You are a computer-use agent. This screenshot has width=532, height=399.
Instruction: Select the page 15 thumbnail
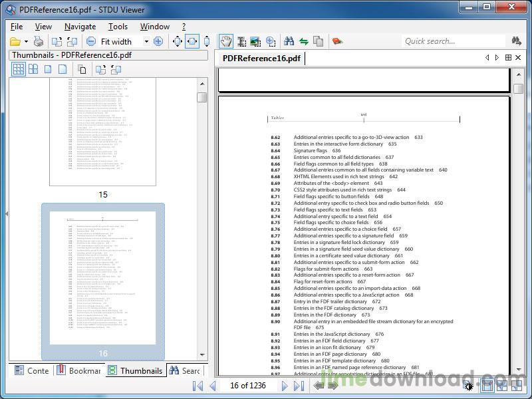coord(102,132)
